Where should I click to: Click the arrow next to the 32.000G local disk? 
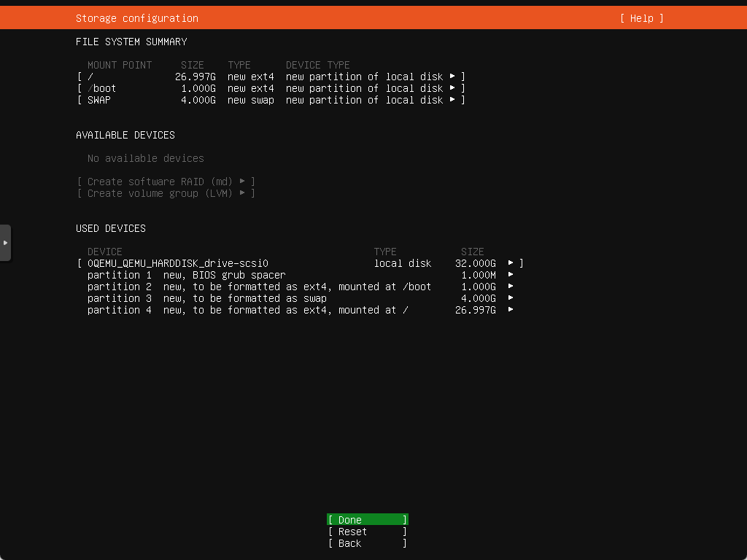(x=511, y=263)
